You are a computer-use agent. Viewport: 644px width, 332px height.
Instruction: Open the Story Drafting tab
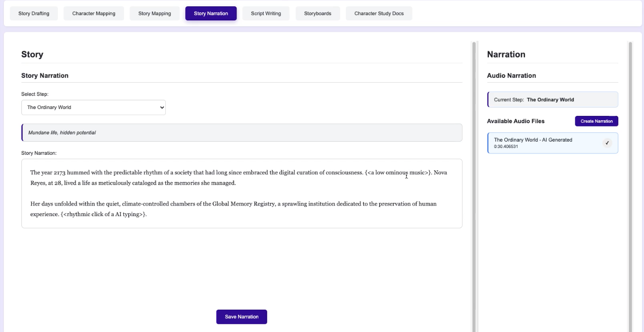(x=34, y=14)
